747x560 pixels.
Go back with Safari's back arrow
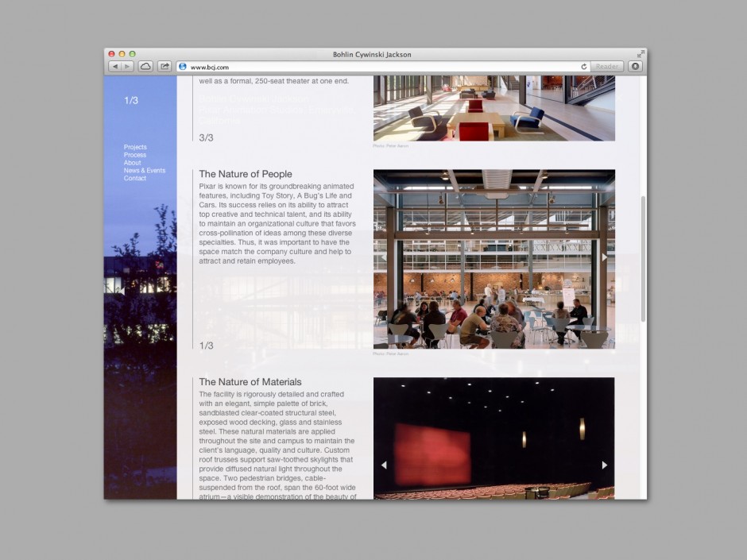(x=114, y=67)
